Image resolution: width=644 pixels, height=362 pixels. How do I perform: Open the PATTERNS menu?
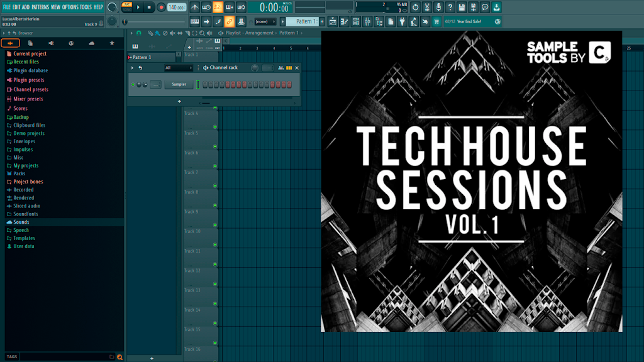click(40, 7)
